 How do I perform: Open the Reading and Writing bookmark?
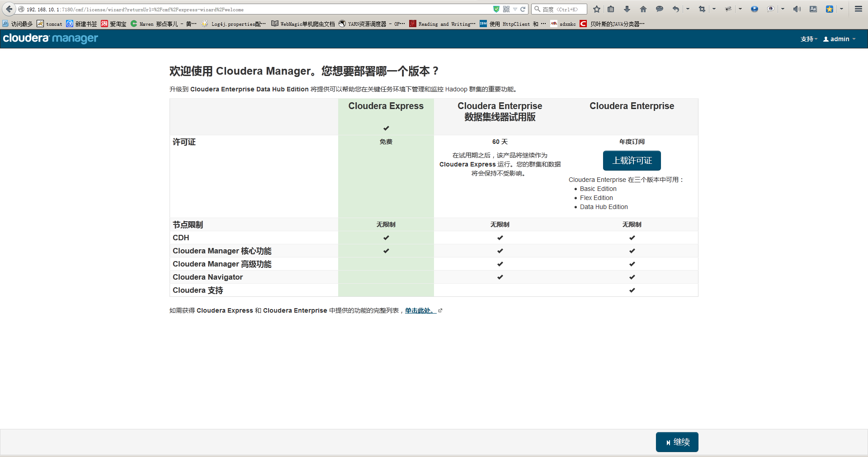point(443,24)
